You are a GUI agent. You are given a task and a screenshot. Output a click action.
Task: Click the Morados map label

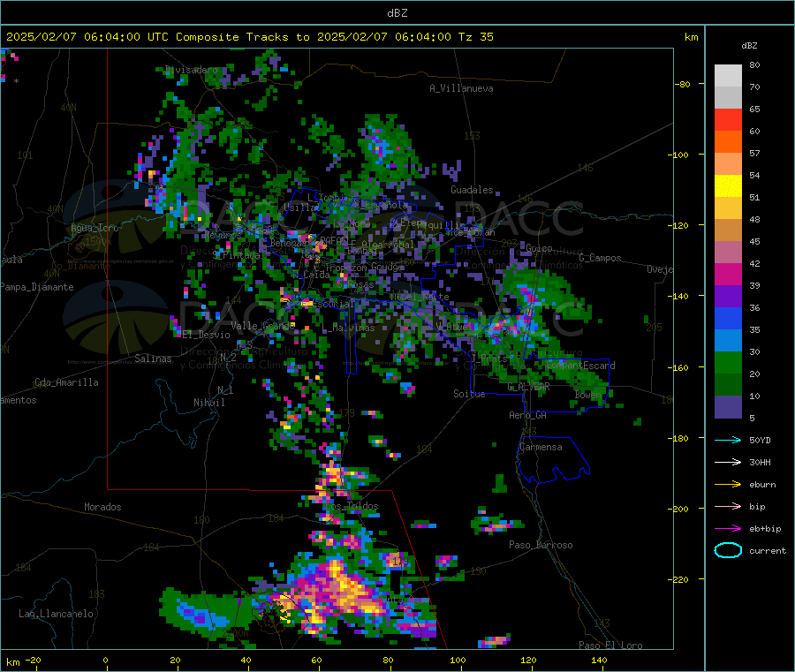[102, 507]
